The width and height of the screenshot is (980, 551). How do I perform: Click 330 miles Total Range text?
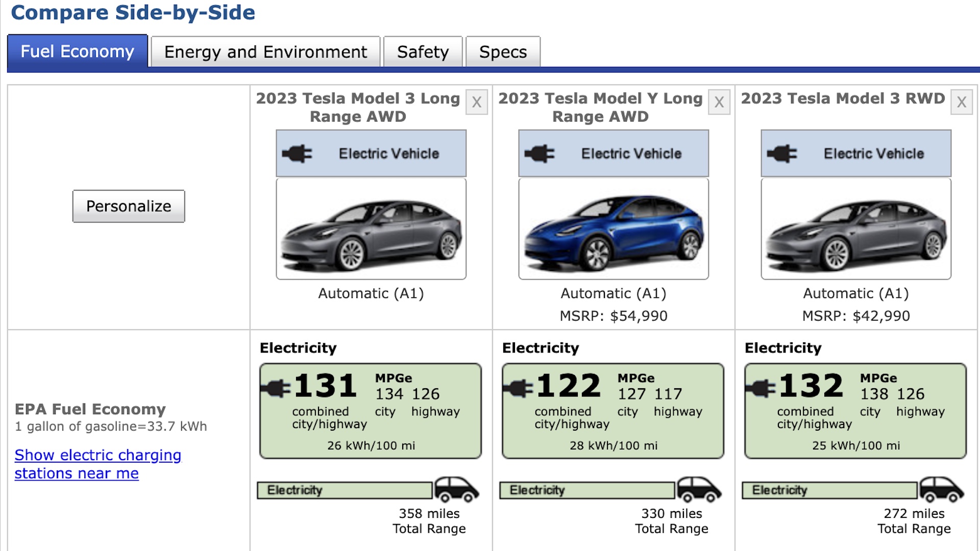[x=672, y=521]
